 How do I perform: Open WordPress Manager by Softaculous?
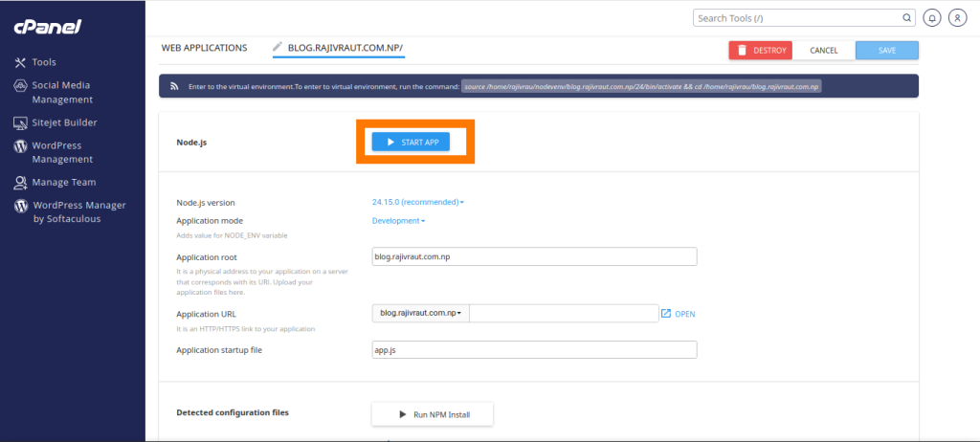[x=70, y=212]
